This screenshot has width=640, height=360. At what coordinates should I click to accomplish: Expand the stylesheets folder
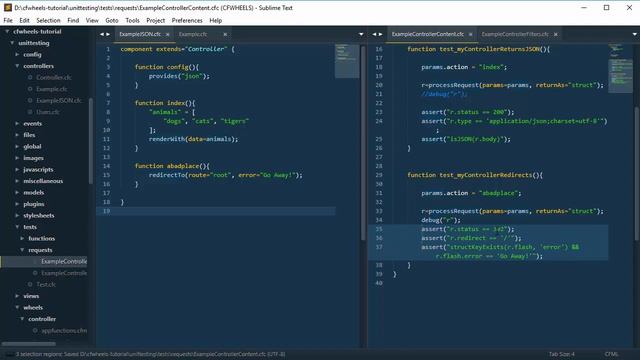point(17,215)
